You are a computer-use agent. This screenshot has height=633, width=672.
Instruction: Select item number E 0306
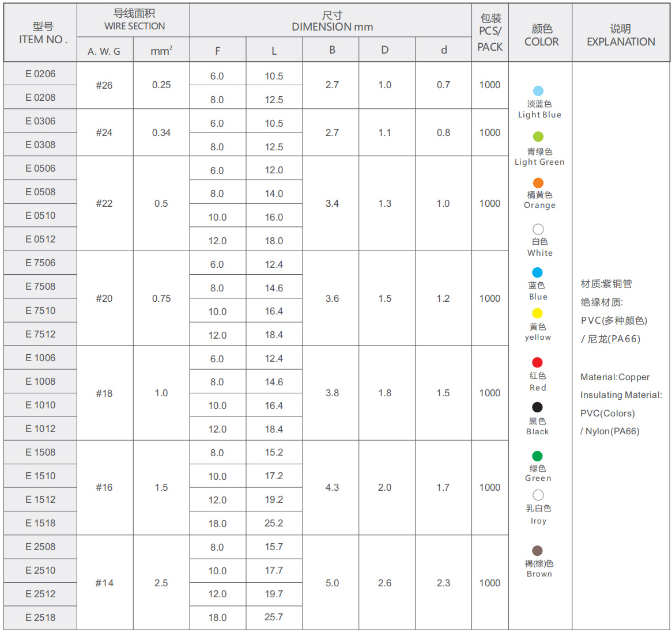(40, 121)
